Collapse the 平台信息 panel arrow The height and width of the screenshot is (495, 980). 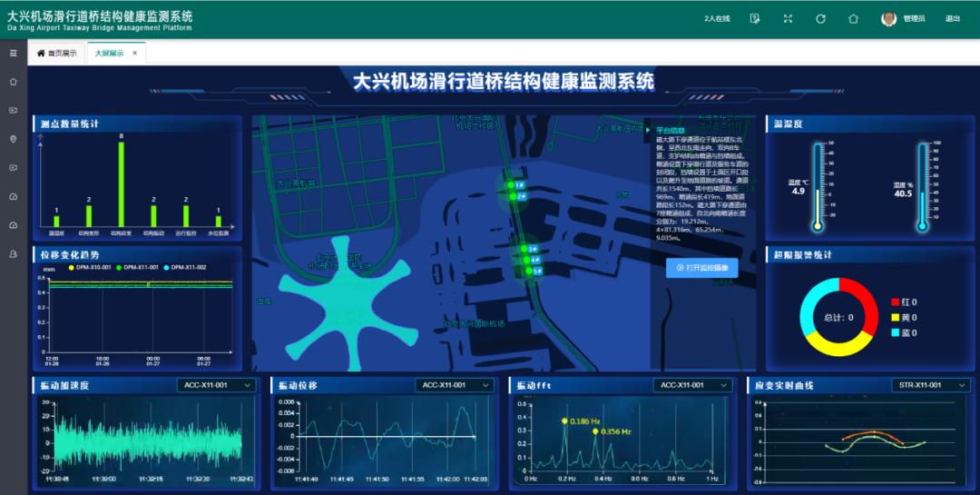(648, 130)
